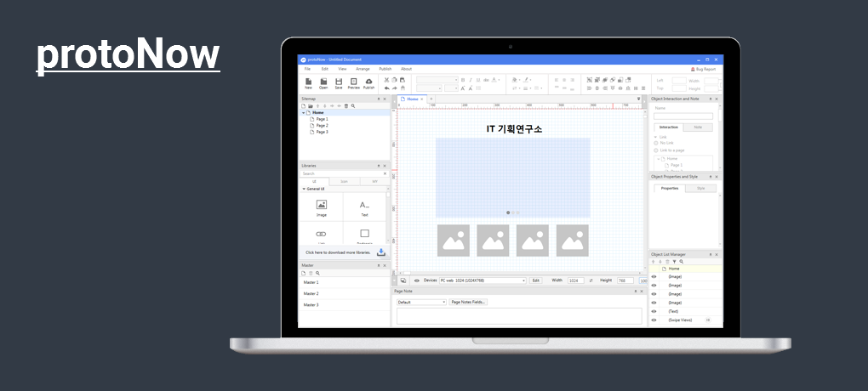
Task: Click the Cut scissors icon
Action: point(386,80)
